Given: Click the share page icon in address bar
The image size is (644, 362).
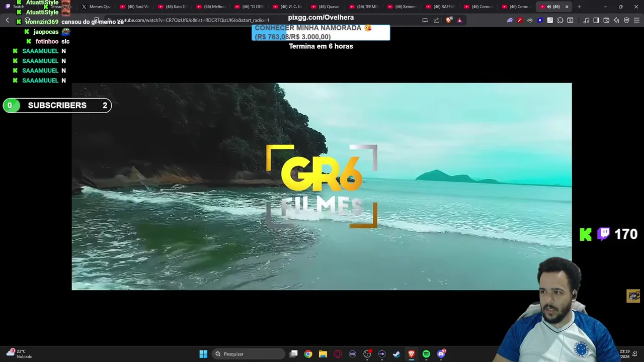Looking at the screenshot, I should point(436,20).
